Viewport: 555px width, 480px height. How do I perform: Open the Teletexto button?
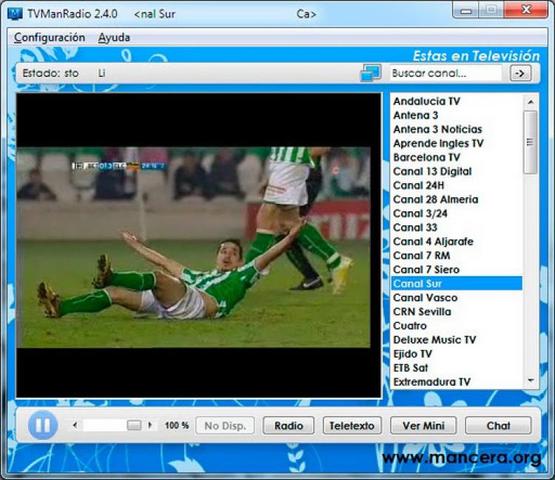352,425
